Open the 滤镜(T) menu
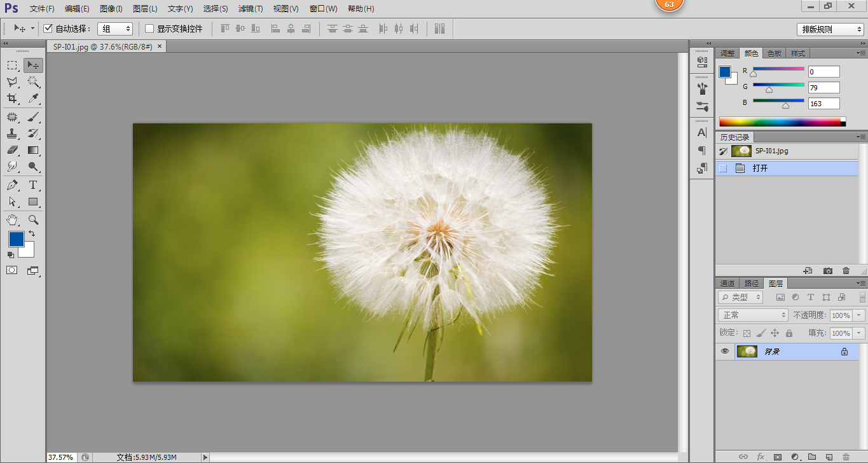The image size is (868, 463). (251, 9)
